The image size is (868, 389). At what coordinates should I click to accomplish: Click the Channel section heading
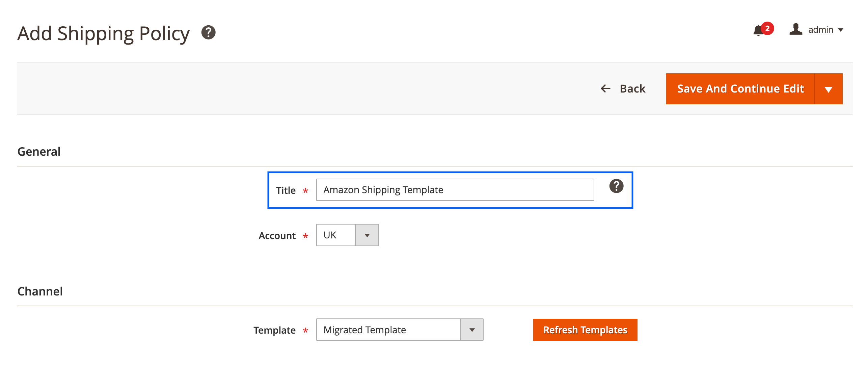(x=40, y=291)
